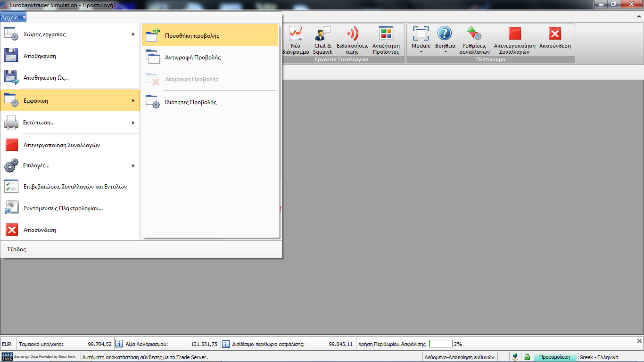644x362 pixels.
Task: Click the Ταμειακό υπόλοιπο value 99.704,52
Action: click(100, 344)
